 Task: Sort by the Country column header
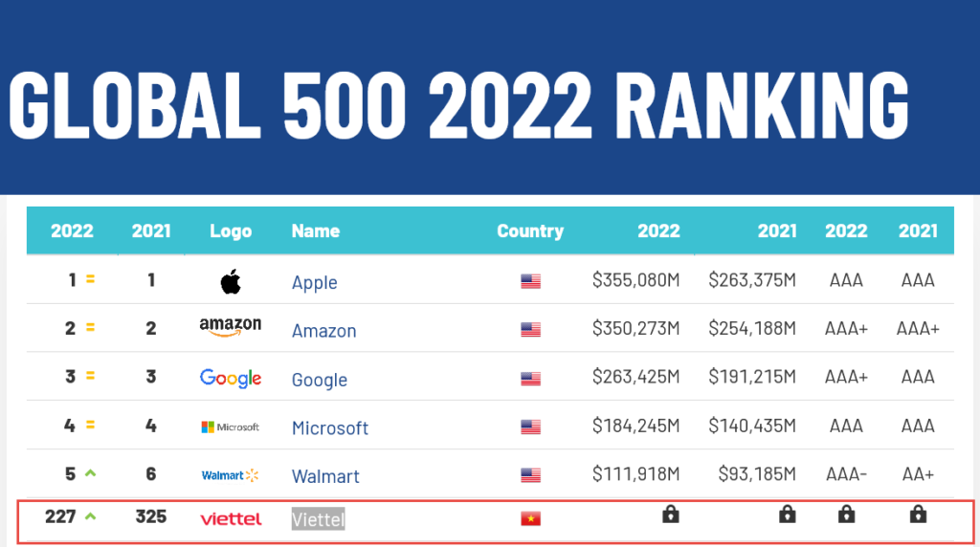coord(529,230)
